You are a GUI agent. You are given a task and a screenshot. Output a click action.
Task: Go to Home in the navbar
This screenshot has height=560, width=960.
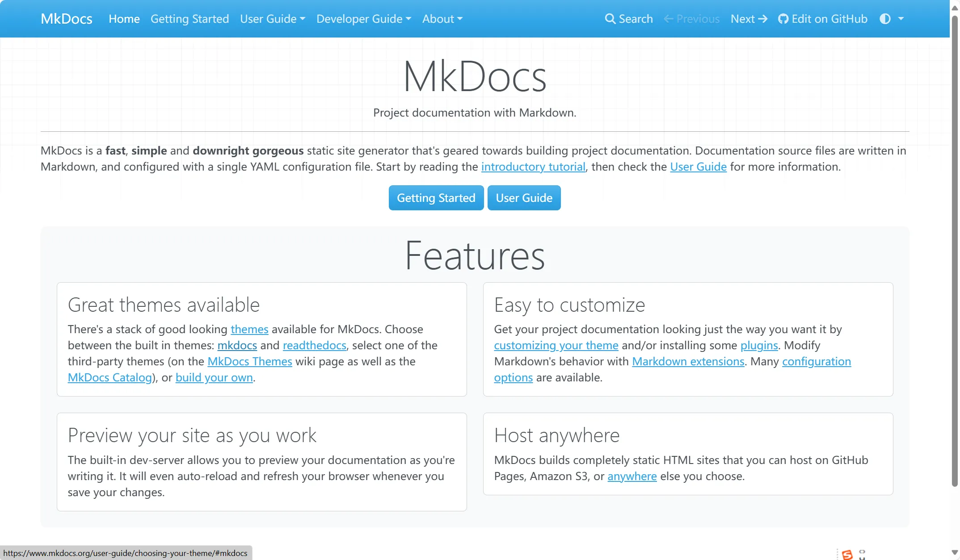(124, 19)
